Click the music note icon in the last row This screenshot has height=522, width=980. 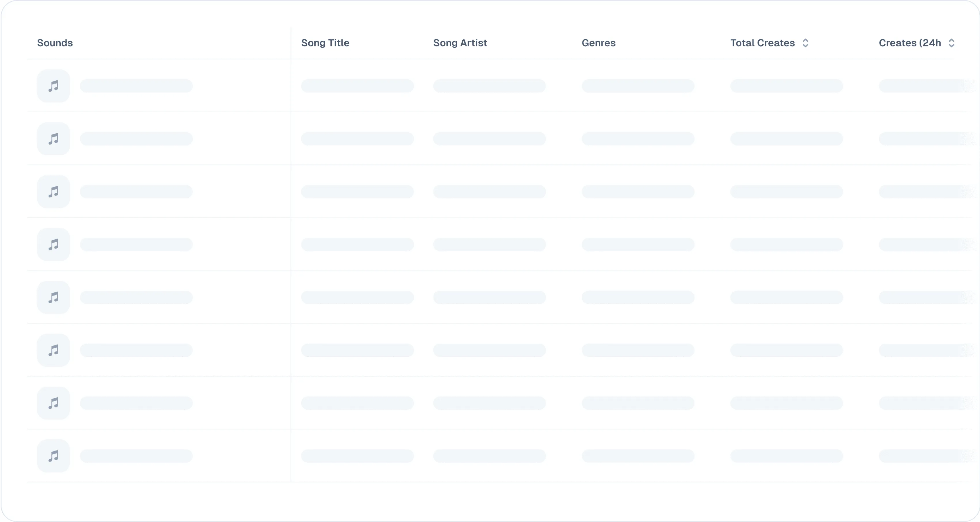pyautogui.click(x=53, y=456)
